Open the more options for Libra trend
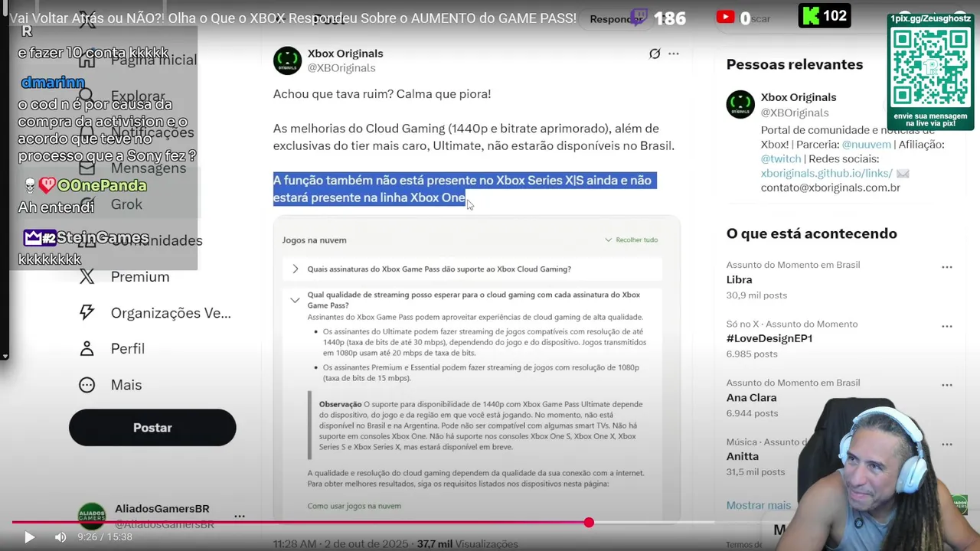 (x=947, y=267)
